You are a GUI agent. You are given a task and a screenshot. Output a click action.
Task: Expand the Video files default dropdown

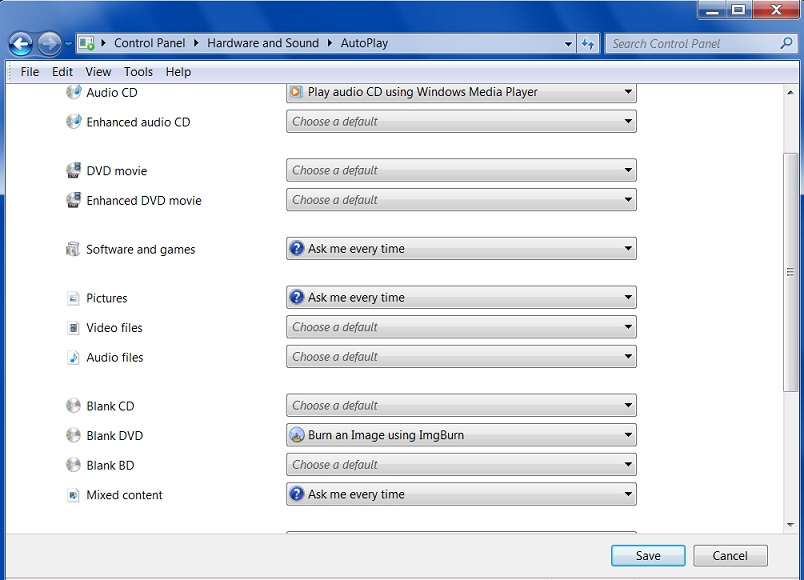(461, 327)
